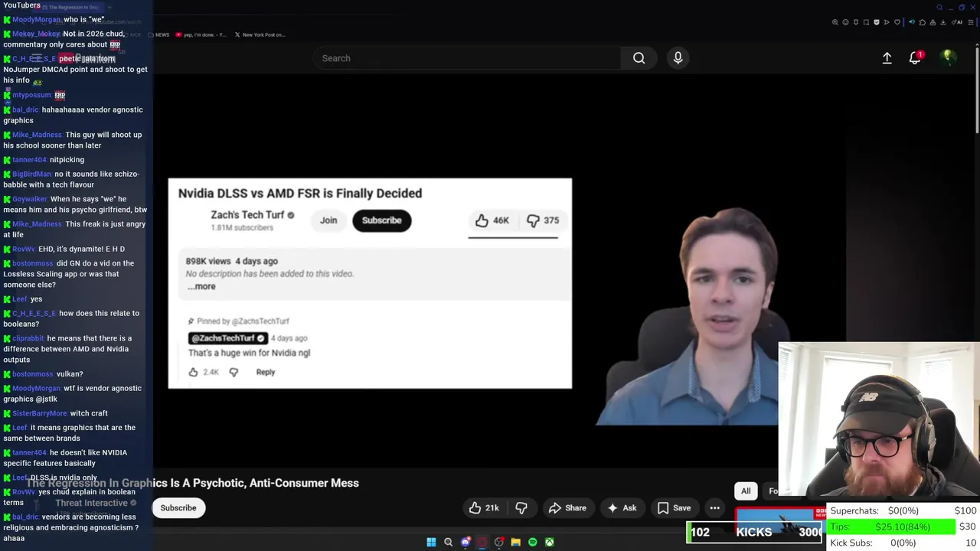The image size is (980, 551).
Task: Click chat username RovWv saying 'EHD, it's dynamite!'
Action: pyautogui.click(x=24, y=249)
